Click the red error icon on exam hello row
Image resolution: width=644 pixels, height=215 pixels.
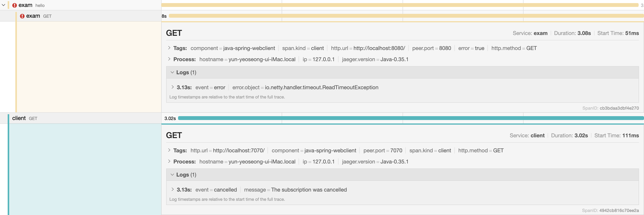[15, 5]
